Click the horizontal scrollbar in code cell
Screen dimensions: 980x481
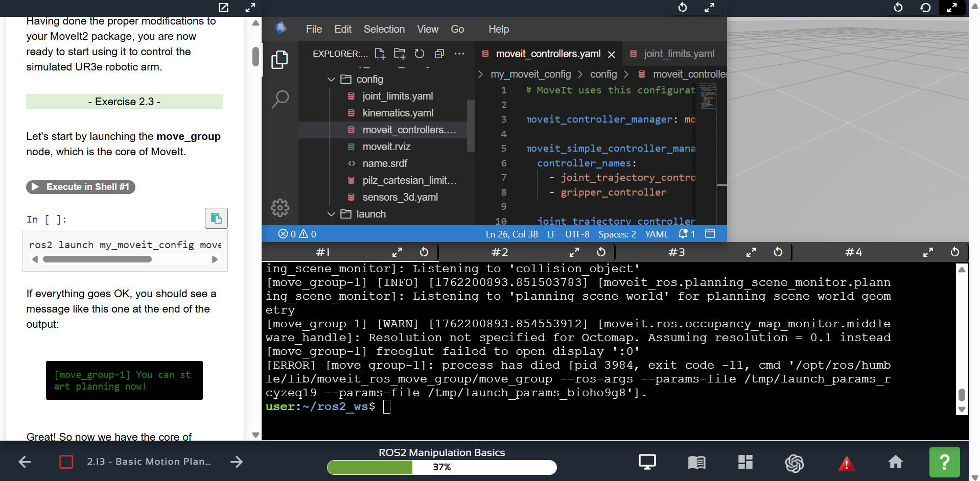97,259
